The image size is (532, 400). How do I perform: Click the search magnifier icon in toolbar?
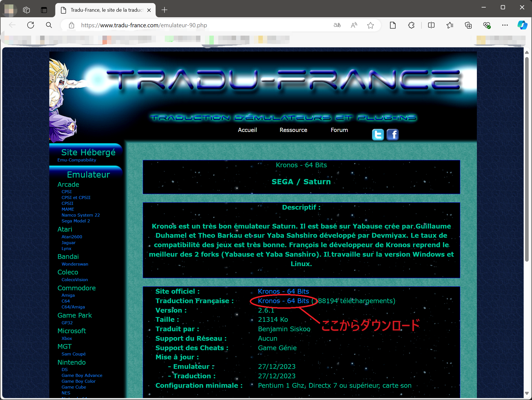(49, 25)
